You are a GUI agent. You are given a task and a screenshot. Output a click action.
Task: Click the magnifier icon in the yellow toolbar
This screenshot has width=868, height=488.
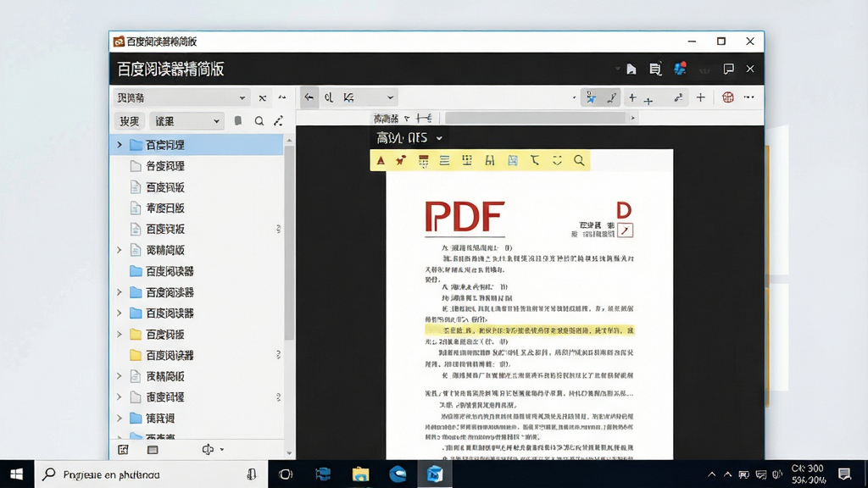click(x=579, y=160)
